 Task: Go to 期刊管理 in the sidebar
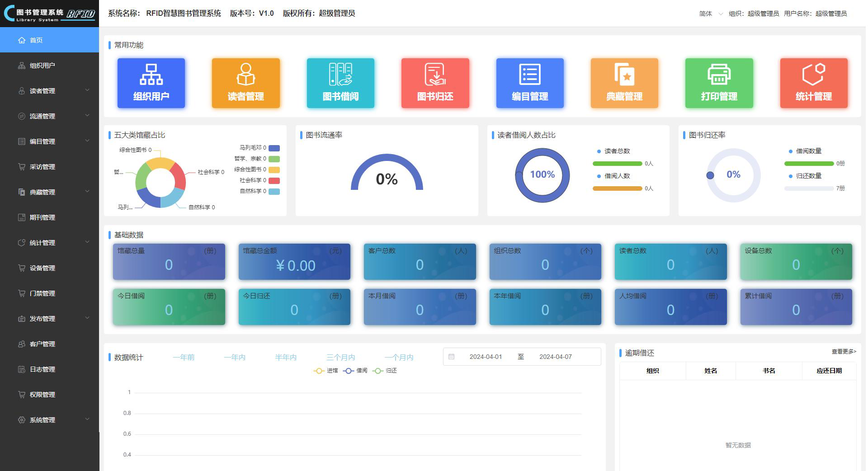pos(42,217)
